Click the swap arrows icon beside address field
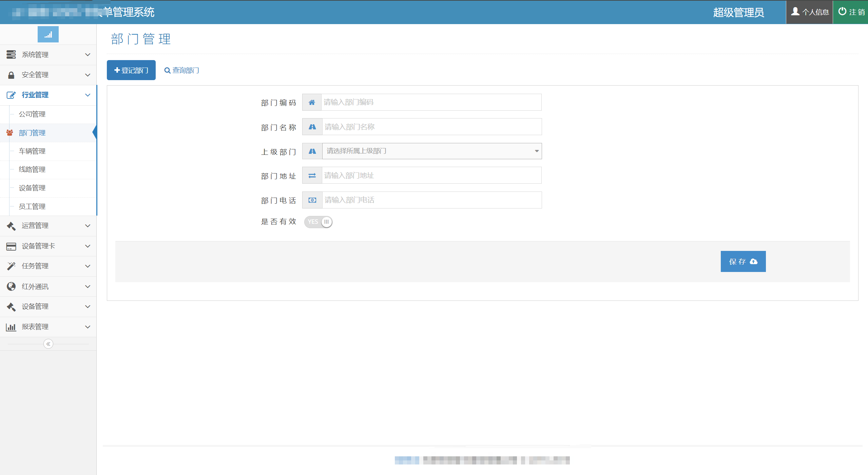This screenshot has height=475, width=868. (312, 176)
